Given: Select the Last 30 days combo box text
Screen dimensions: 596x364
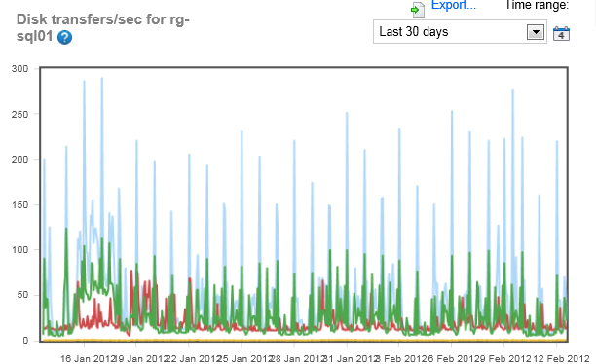Looking at the screenshot, I should click(x=414, y=32).
